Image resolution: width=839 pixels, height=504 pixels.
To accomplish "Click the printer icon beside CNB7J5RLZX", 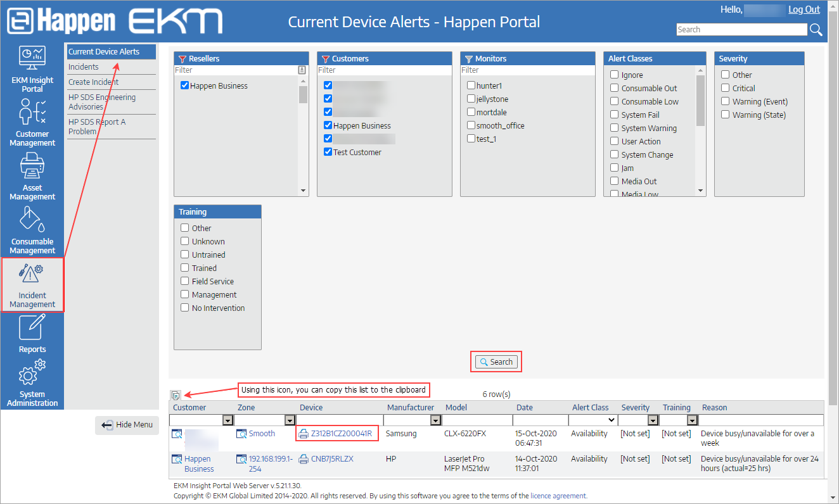I will point(304,459).
